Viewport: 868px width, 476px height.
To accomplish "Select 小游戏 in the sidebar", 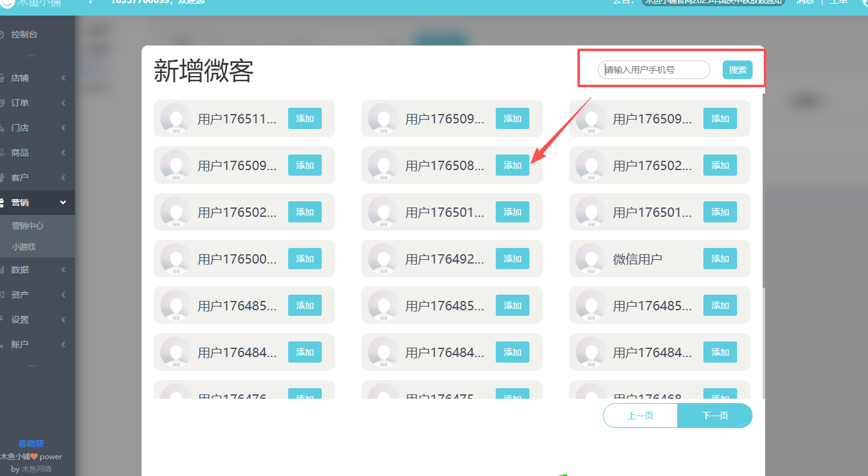I will coord(24,247).
